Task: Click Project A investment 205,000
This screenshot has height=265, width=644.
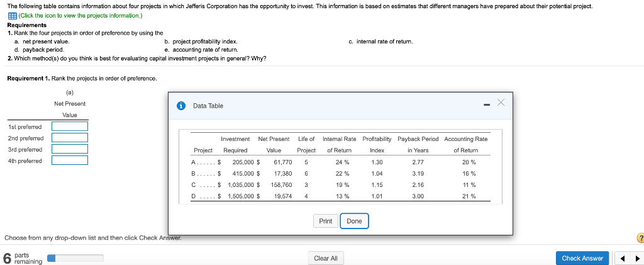Action: (x=242, y=162)
